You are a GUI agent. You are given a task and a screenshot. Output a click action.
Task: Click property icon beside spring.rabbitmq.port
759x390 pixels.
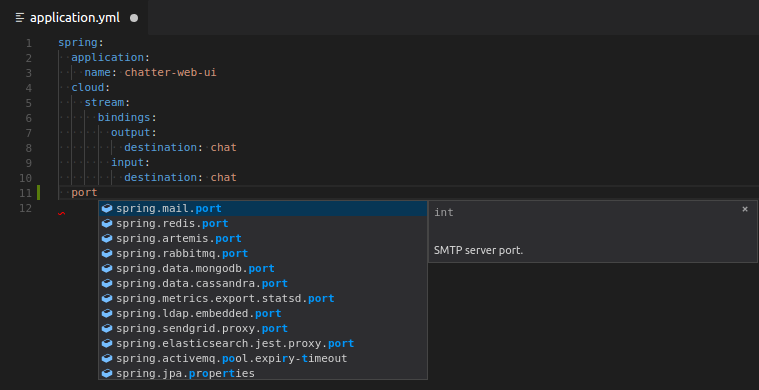click(107, 254)
